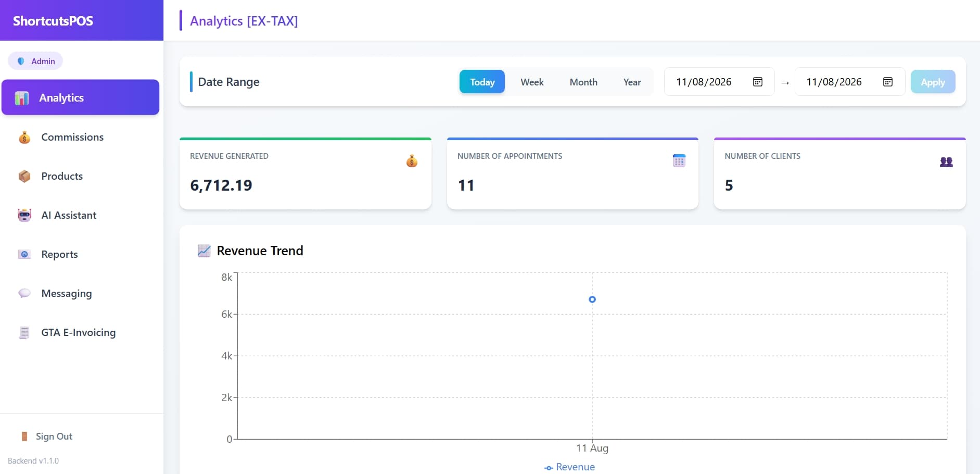
Task: Click the appointments count 11
Action: coord(466,185)
